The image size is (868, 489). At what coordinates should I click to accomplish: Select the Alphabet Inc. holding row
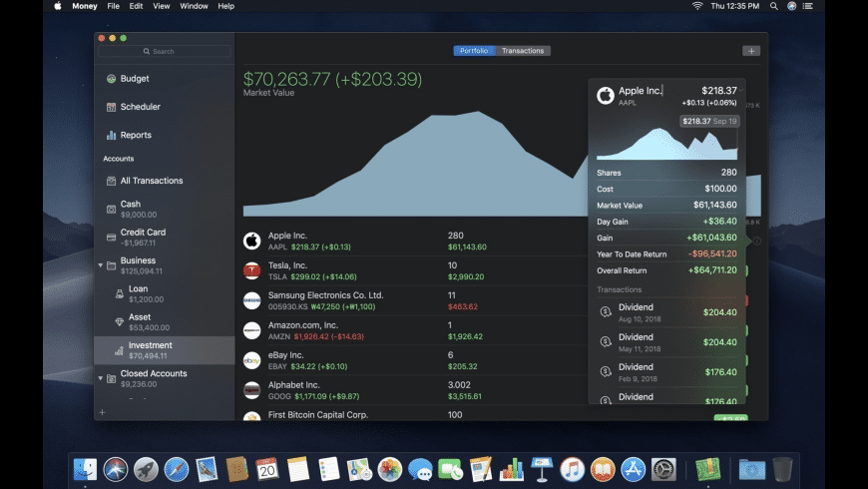(x=415, y=390)
